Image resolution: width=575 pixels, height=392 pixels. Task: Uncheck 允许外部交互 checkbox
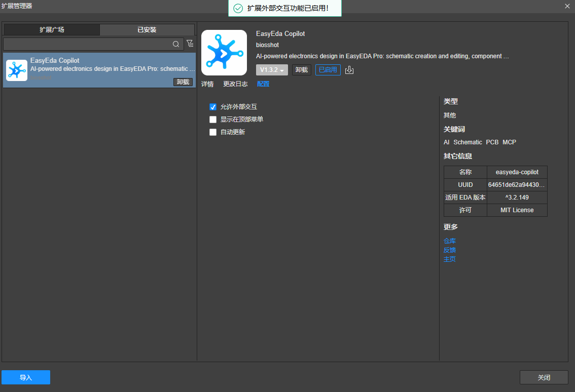(x=212, y=107)
